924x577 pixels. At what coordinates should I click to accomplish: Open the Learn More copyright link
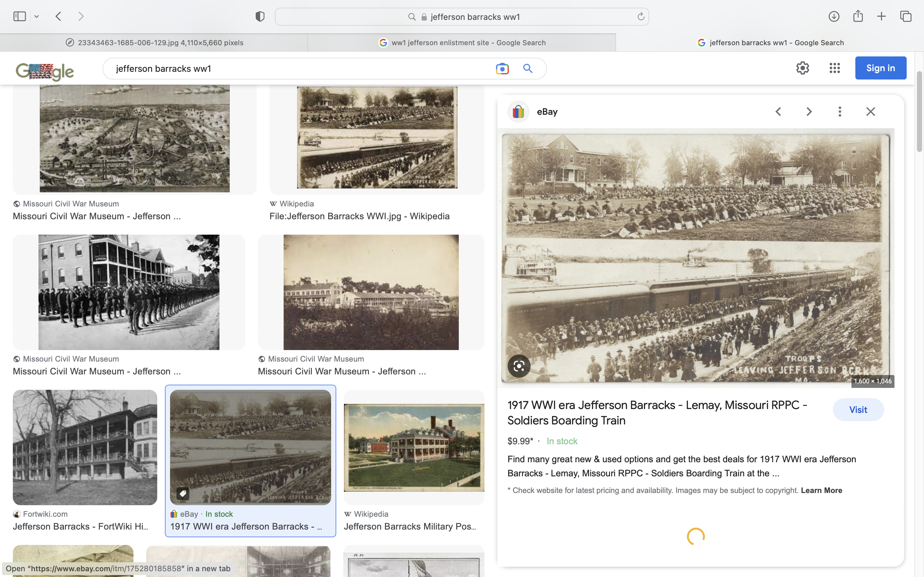pyautogui.click(x=821, y=490)
